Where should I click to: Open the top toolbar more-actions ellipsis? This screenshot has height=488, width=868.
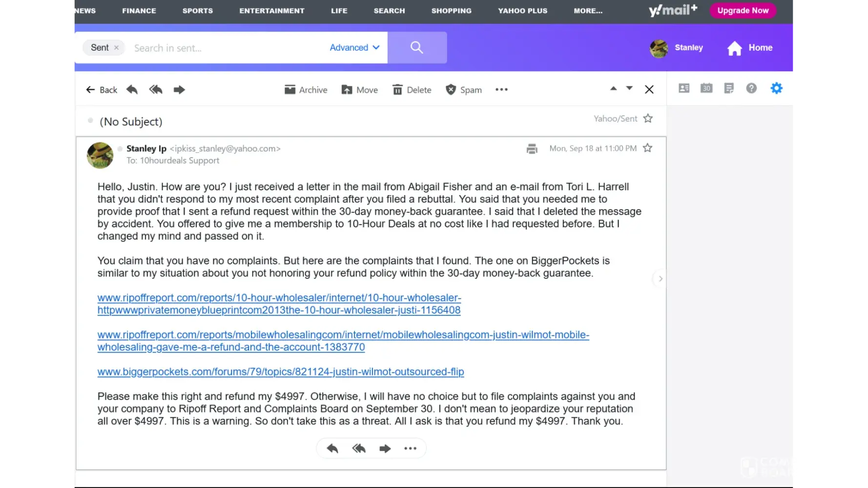pyautogui.click(x=501, y=90)
